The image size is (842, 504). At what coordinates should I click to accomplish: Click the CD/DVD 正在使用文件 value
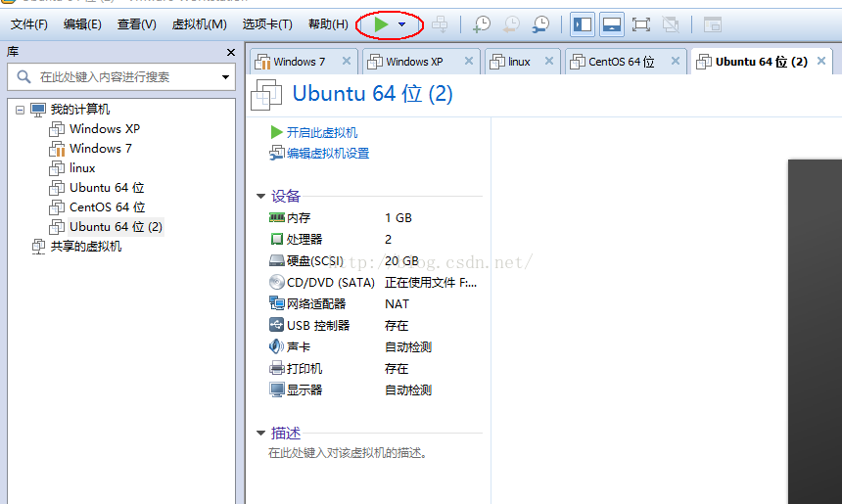tap(431, 282)
